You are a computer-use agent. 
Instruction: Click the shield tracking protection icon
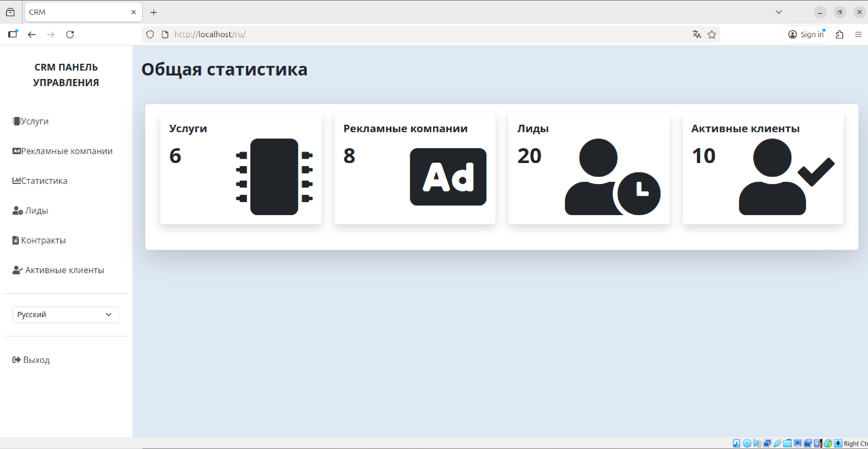point(150,34)
